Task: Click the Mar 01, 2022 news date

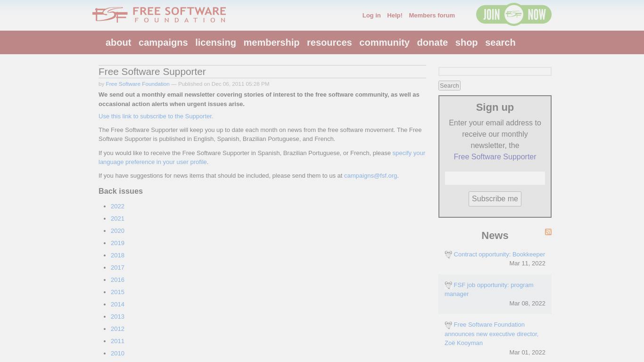Action: click(527, 353)
